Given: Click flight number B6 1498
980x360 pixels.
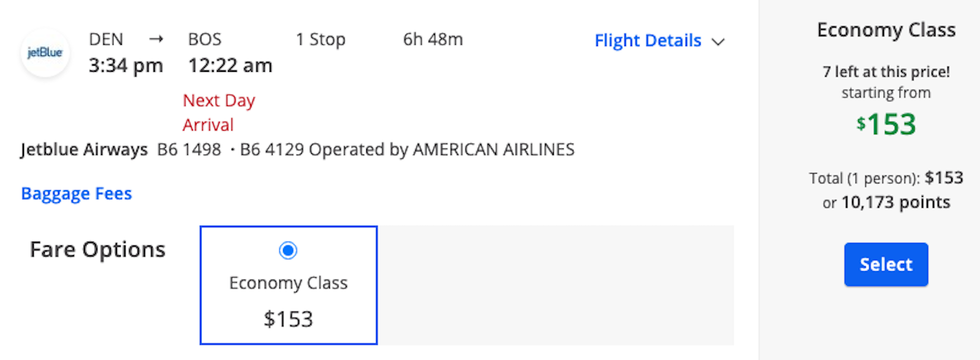Looking at the screenshot, I should click(x=189, y=150).
